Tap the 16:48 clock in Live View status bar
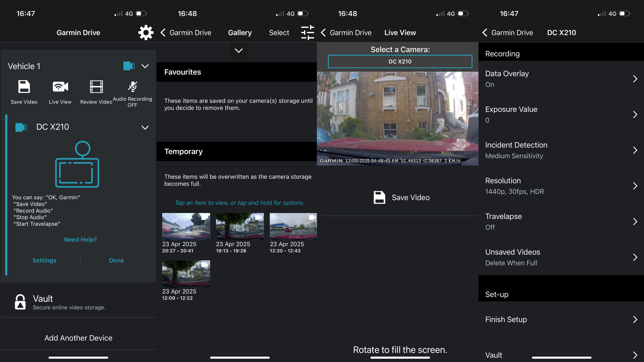Viewport: 644px width, 362px height. coord(347,14)
